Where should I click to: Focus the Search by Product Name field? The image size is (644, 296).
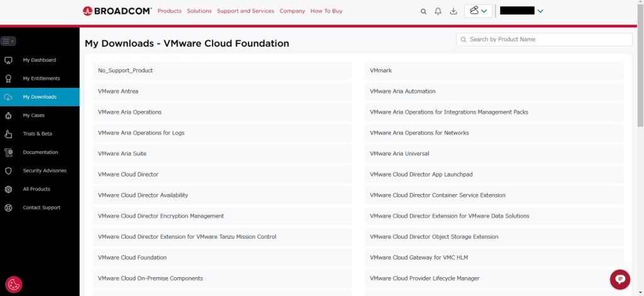pyautogui.click(x=544, y=40)
